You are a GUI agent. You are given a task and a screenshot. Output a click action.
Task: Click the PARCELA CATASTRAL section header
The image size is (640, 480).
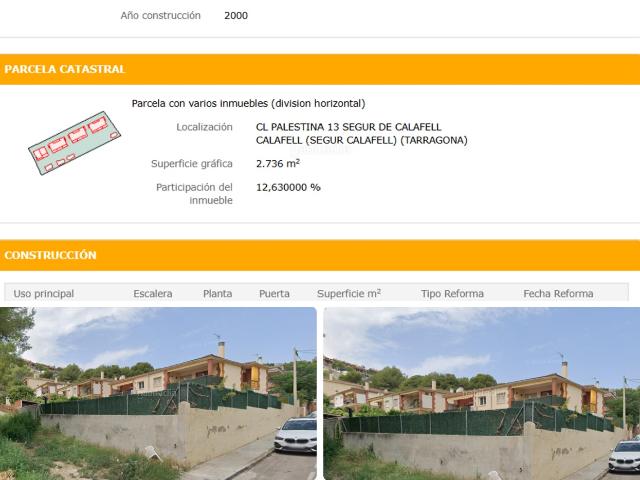click(320, 69)
